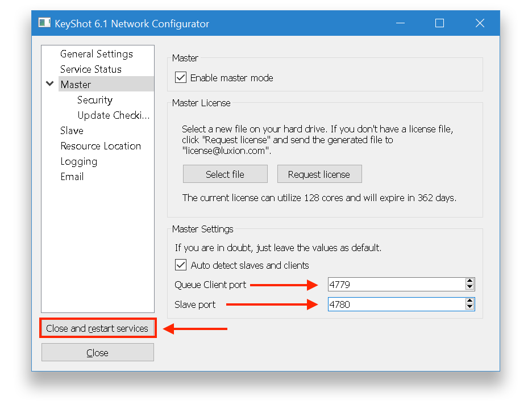532x409 pixels.
Task: Disable master mode
Action: click(180, 78)
